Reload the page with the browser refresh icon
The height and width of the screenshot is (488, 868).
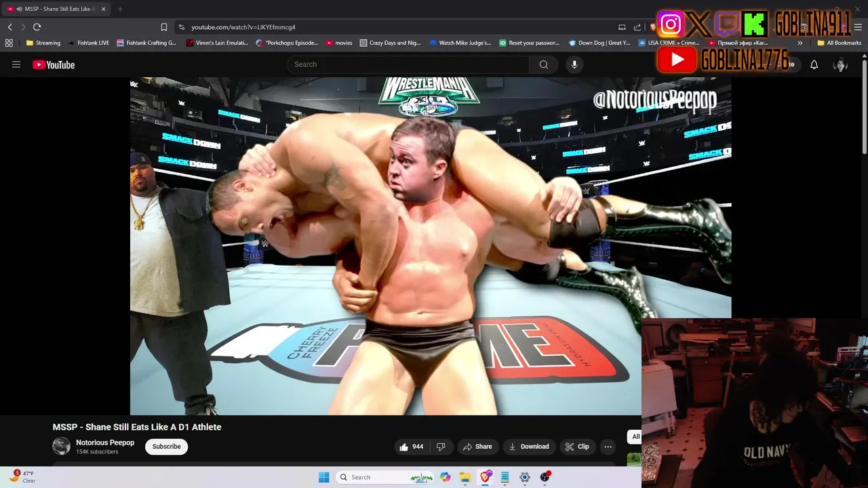[x=37, y=27]
